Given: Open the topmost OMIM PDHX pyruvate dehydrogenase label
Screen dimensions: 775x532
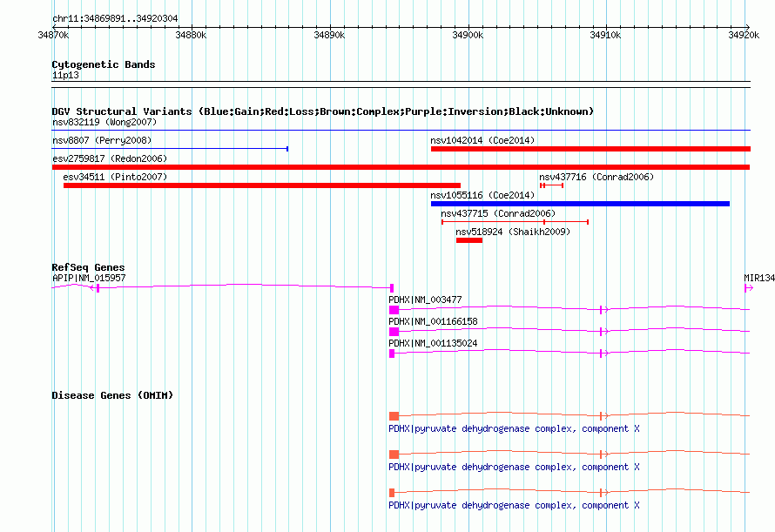Looking at the screenshot, I should 514,428.
